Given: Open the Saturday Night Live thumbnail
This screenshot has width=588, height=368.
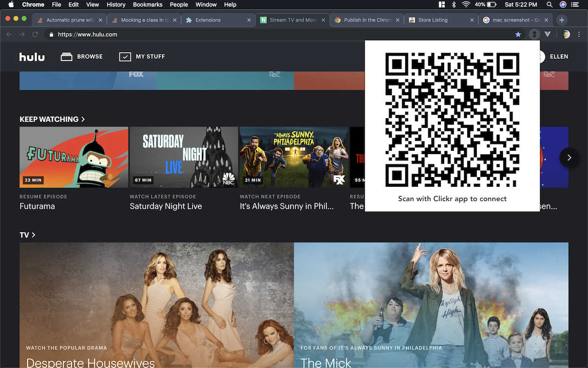Looking at the screenshot, I should click(x=184, y=157).
